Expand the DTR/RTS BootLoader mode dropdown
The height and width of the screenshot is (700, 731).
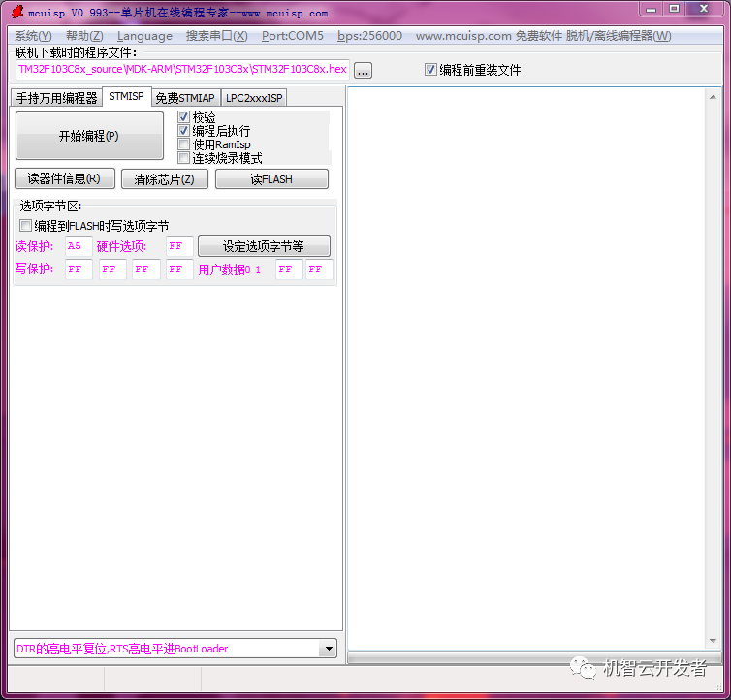[329, 649]
